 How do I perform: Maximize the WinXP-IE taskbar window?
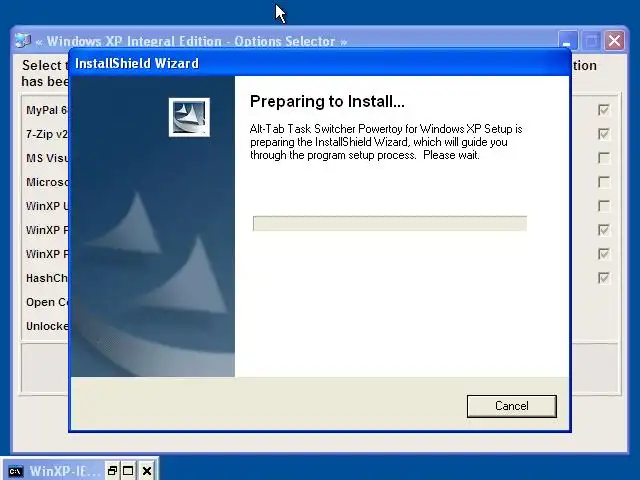(128, 471)
